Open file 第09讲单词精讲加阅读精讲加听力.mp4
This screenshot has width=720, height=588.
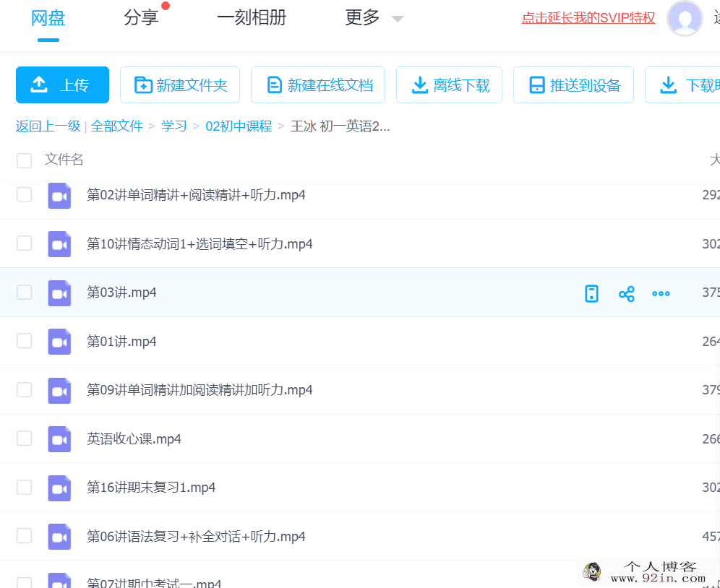click(x=200, y=390)
